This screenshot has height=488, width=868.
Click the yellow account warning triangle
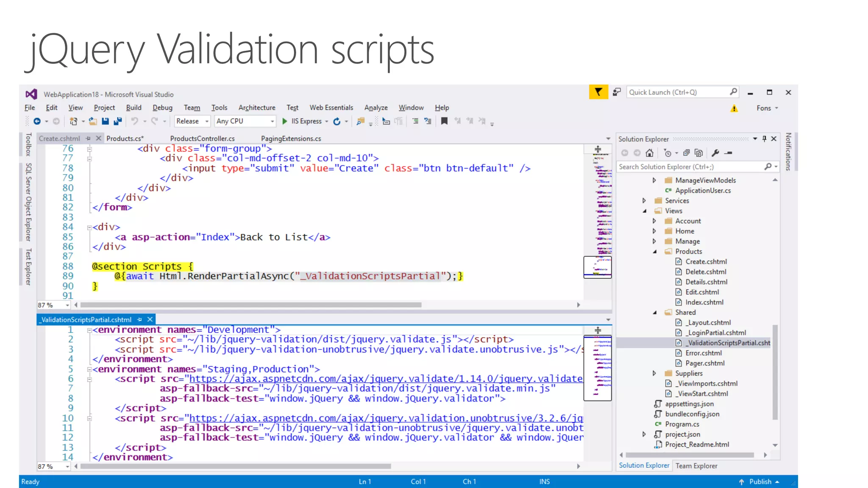tap(734, 108)
